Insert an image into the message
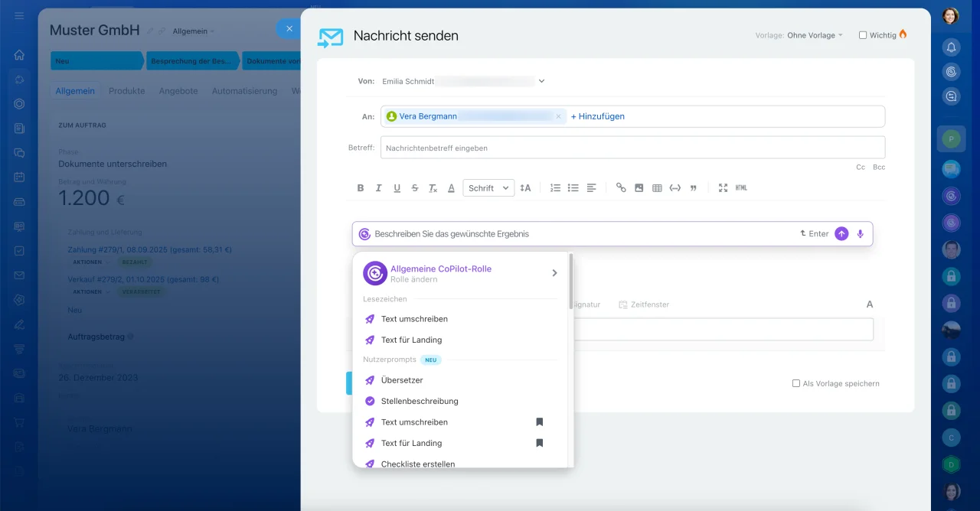Screen dimensions: 980x511 [x=639, y=188]
